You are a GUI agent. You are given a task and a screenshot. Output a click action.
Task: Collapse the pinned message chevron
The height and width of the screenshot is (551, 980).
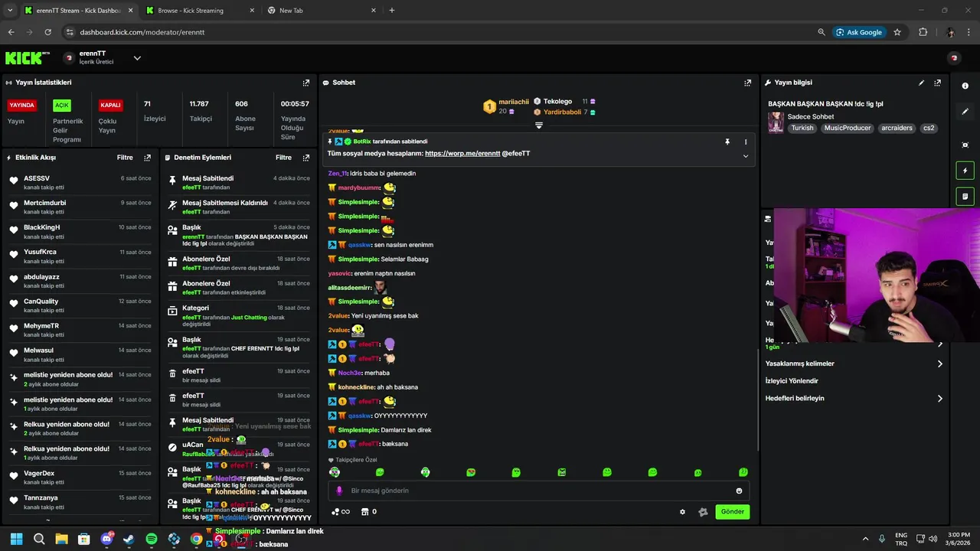746,156
